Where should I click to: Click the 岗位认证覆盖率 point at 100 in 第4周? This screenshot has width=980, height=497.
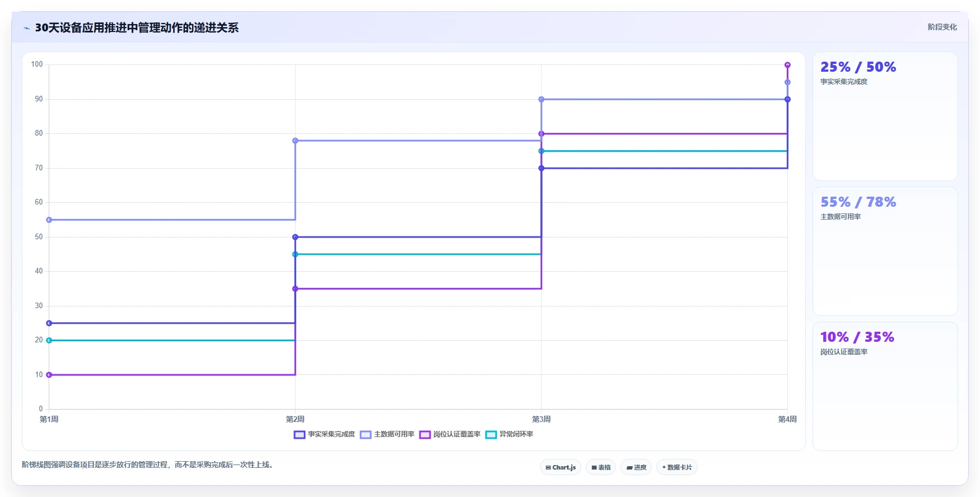point(787,65)
